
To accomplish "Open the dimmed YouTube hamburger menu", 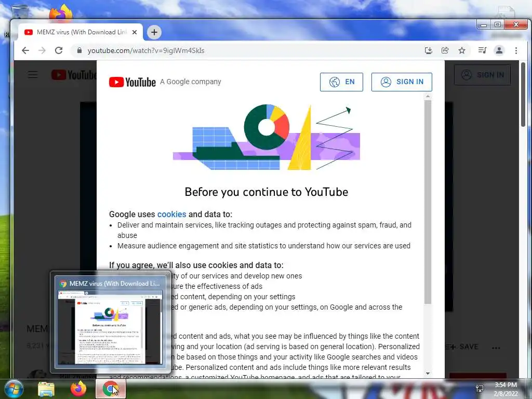I will point(33,75).
